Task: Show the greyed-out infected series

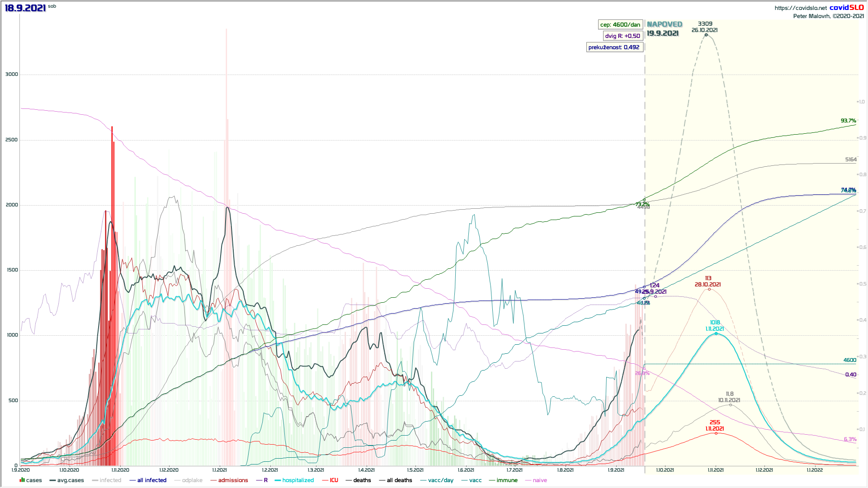Action: [110, 480]
